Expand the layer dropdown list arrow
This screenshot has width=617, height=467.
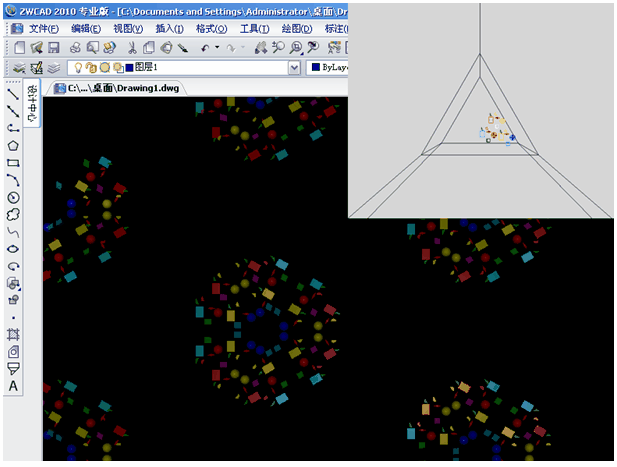294,68
